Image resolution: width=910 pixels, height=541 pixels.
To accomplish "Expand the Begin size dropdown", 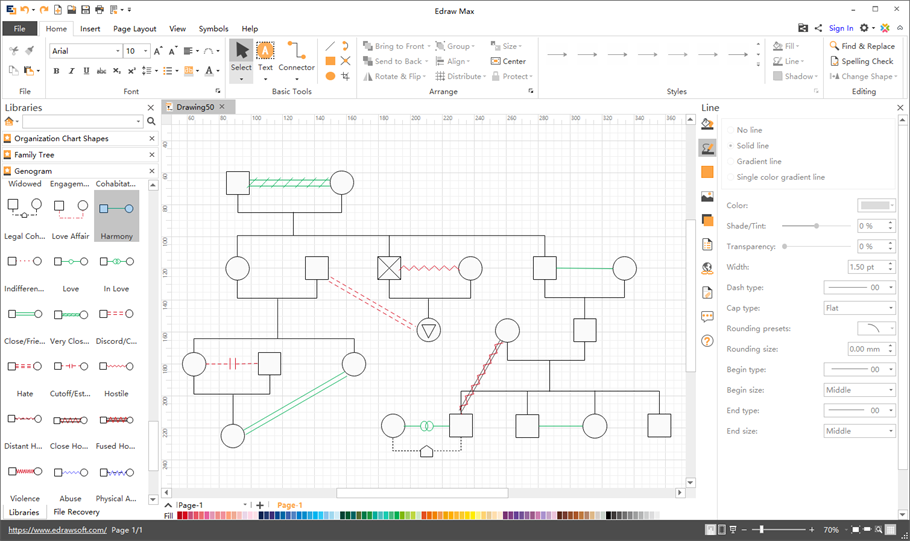I will (x=859, y=390).
